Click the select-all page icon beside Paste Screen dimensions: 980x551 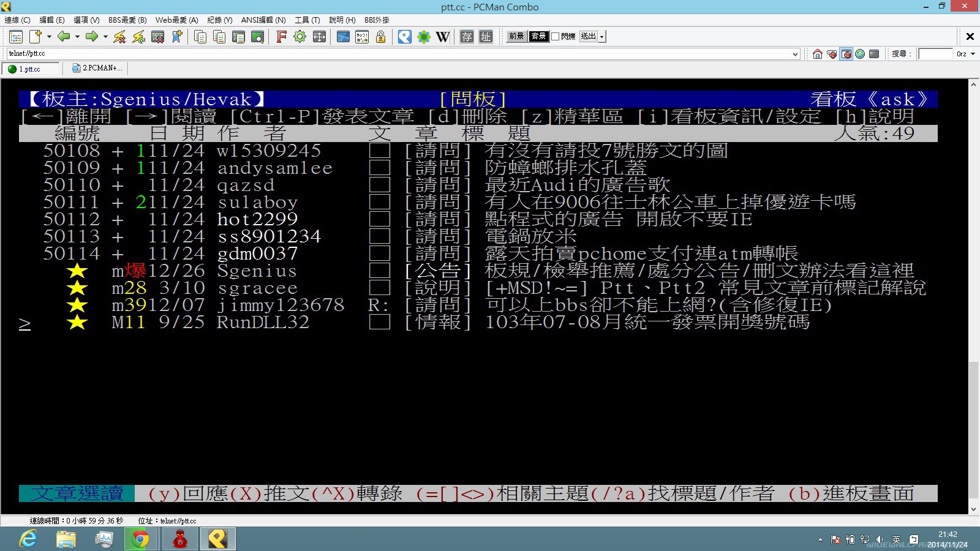pos(238,37)
